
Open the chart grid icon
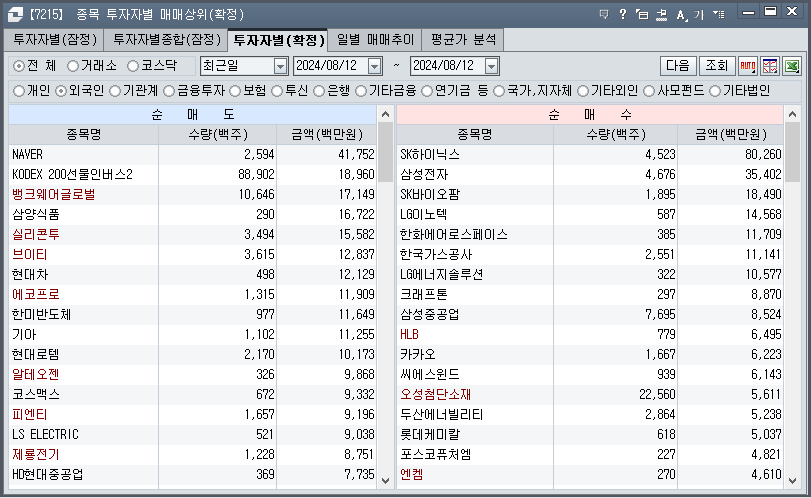point(770,66)
